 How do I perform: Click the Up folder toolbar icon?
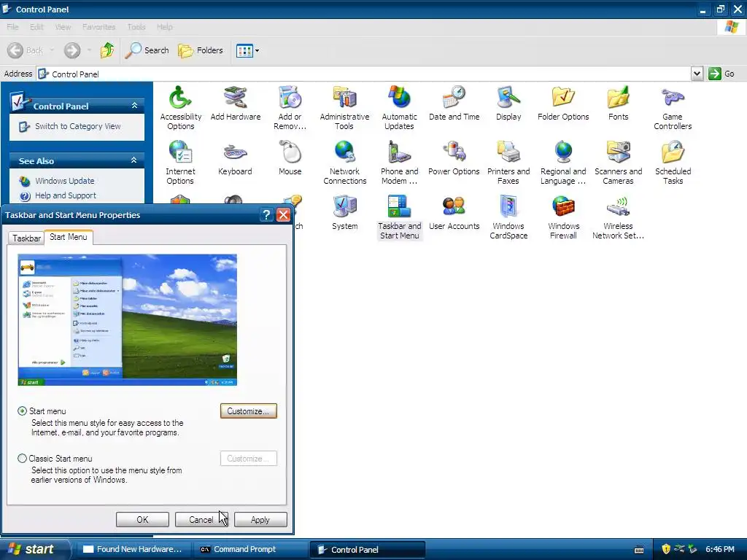[x=107, y=50]
